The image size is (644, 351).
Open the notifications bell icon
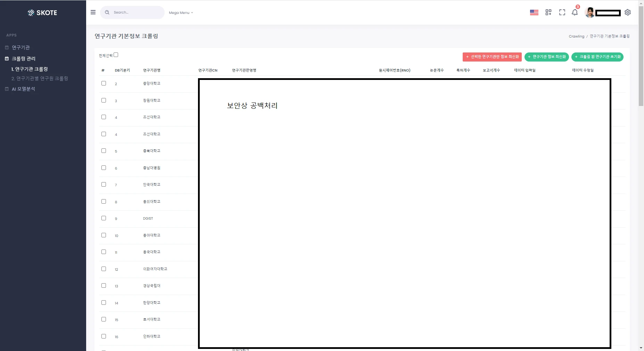point(574,13)
